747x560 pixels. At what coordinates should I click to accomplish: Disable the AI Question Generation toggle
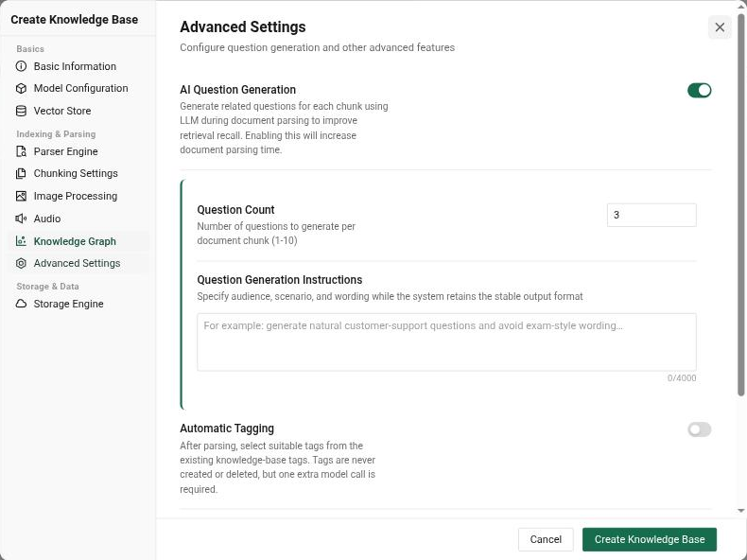(699, 90)
